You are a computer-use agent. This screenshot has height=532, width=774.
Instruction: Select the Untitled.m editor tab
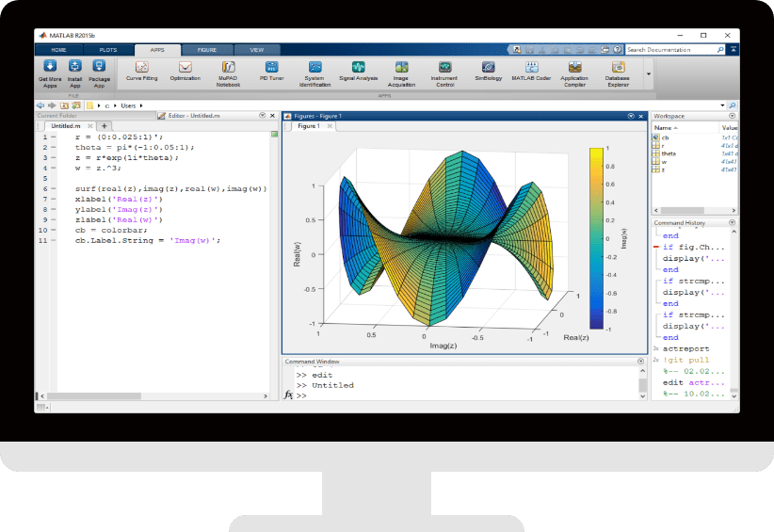tap(66, 126)
